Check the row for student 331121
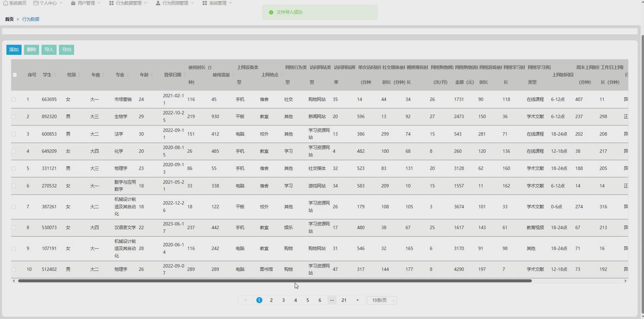The height and width of the screenshot is (319, 644). [13, 168]
